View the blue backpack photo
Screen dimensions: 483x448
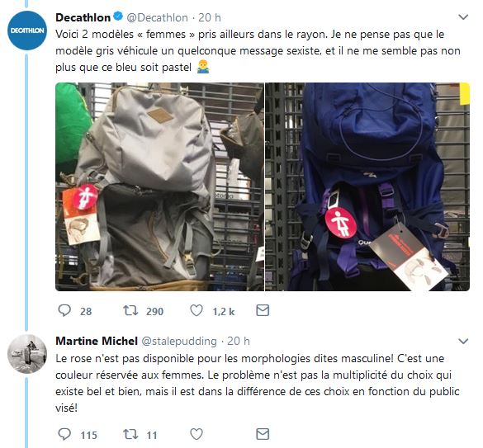click(367, 186)
